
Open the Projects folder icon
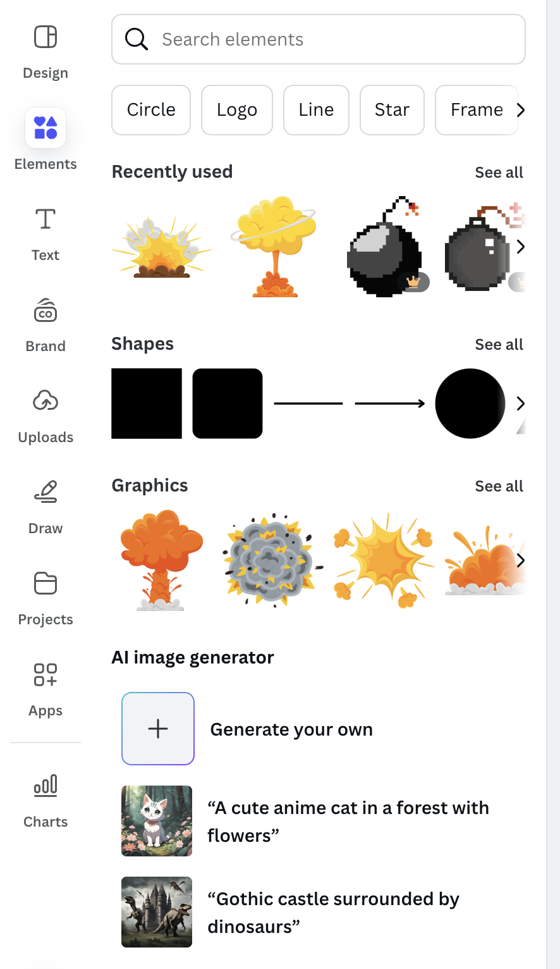pos(46,583)
